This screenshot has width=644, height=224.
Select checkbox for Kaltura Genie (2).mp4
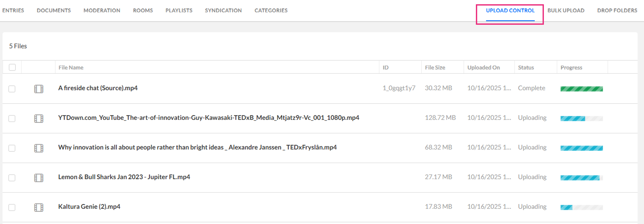coord(12,207)
